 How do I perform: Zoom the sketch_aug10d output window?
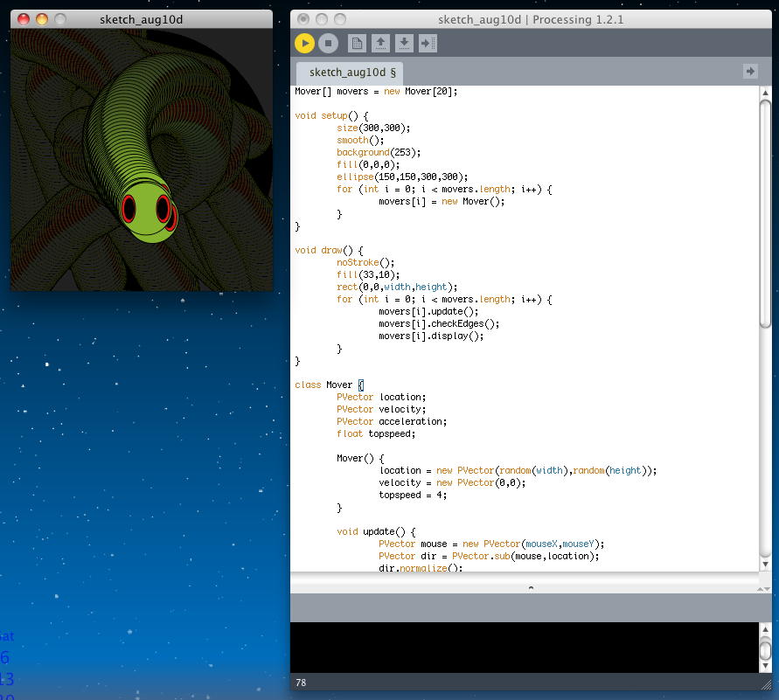[x=60, y=18]
